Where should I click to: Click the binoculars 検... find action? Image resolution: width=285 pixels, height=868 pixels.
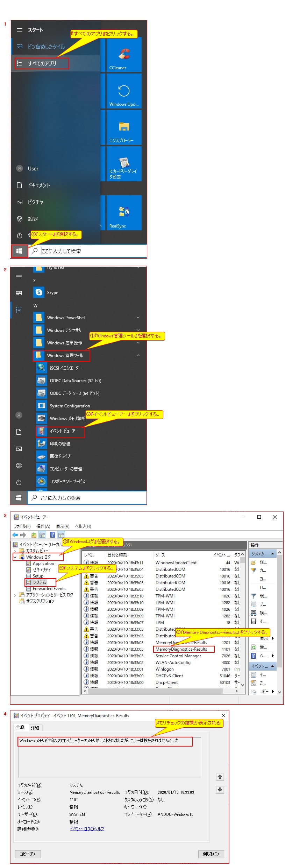259,612
